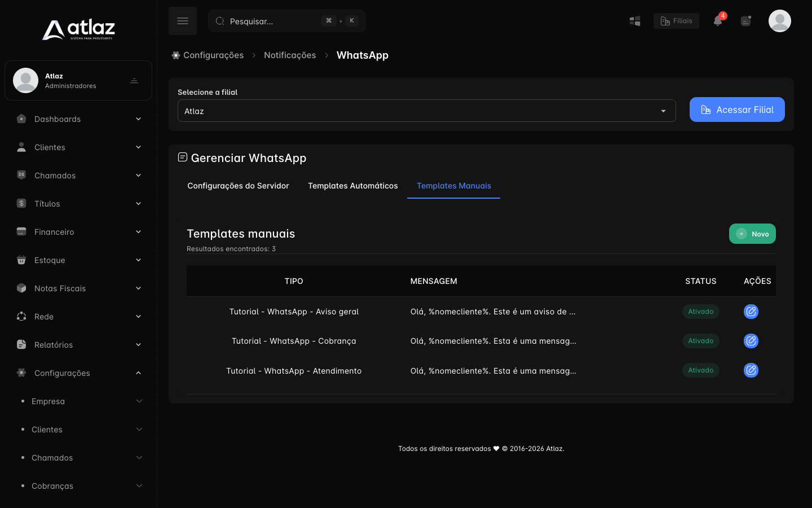Click the MENSAGEM column header
The height and width of the screenshot is (508, 812).
pos(434,281)
